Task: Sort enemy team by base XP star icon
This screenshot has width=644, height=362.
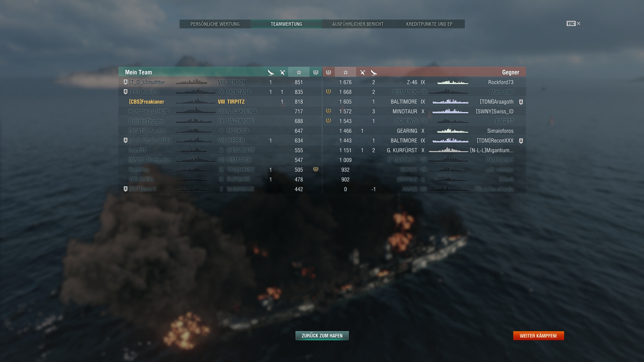Action: point(345,72)
